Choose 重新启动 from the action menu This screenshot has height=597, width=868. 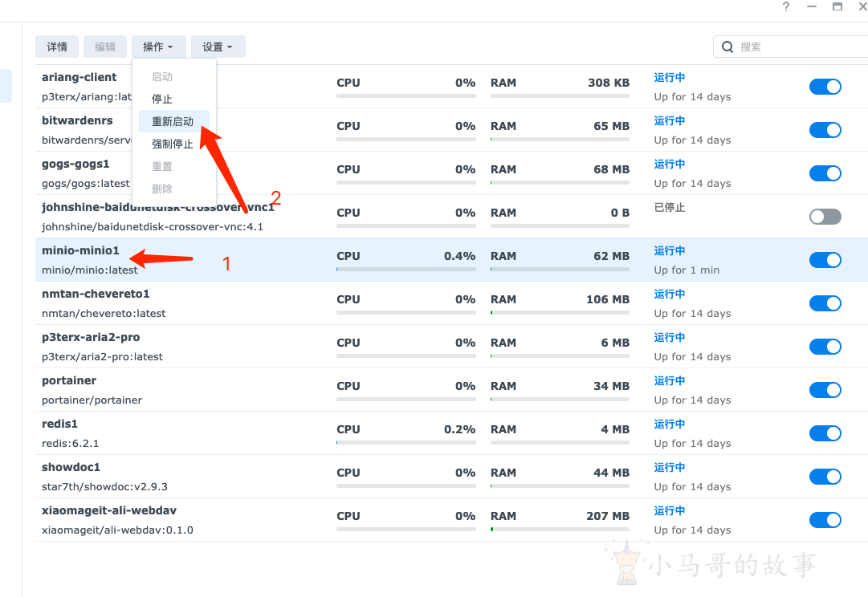(x=173, y=122)
